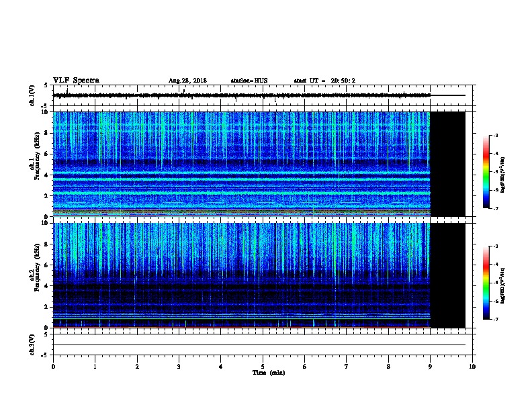Image resolution: width=532 pixels, height=411 pixels.
Task: Click the ch.3(V) axis label
Action: coord(32,345)
